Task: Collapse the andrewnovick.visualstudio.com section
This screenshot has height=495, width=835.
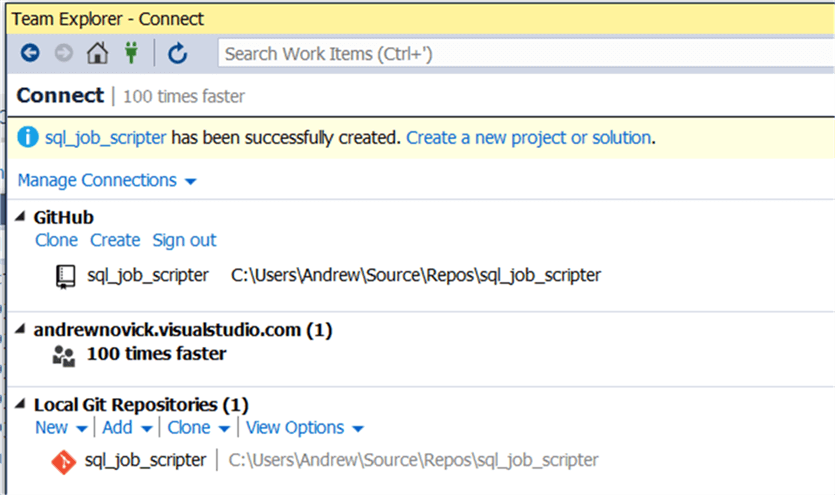Action: pyautogui.click(x=23, y=329)
